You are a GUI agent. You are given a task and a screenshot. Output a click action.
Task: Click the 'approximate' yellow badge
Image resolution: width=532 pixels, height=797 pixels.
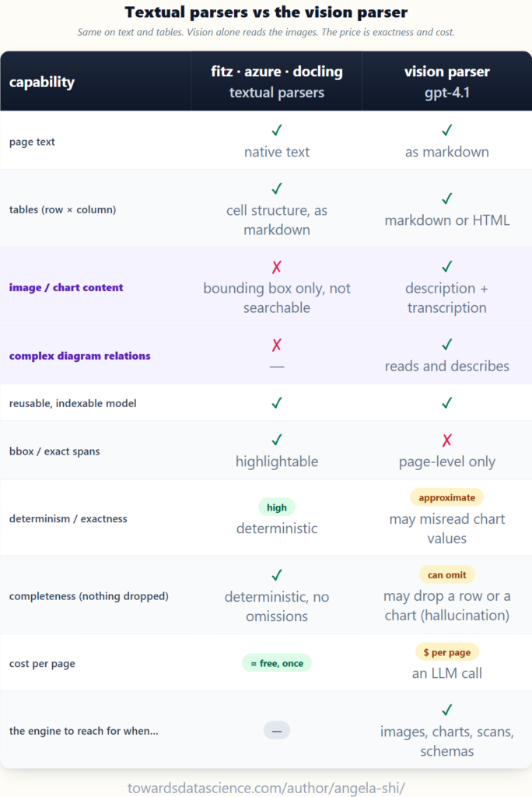(x=446, y=497)
